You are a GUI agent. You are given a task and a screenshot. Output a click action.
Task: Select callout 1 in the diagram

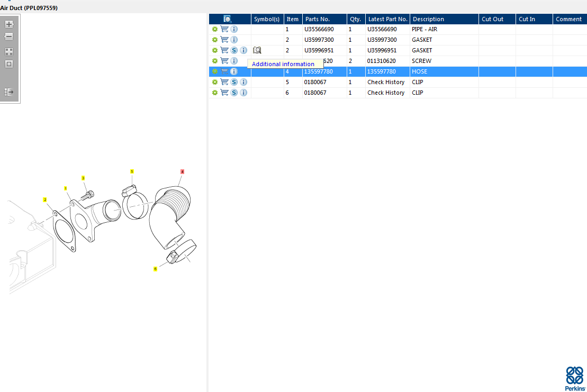point(66,188)
